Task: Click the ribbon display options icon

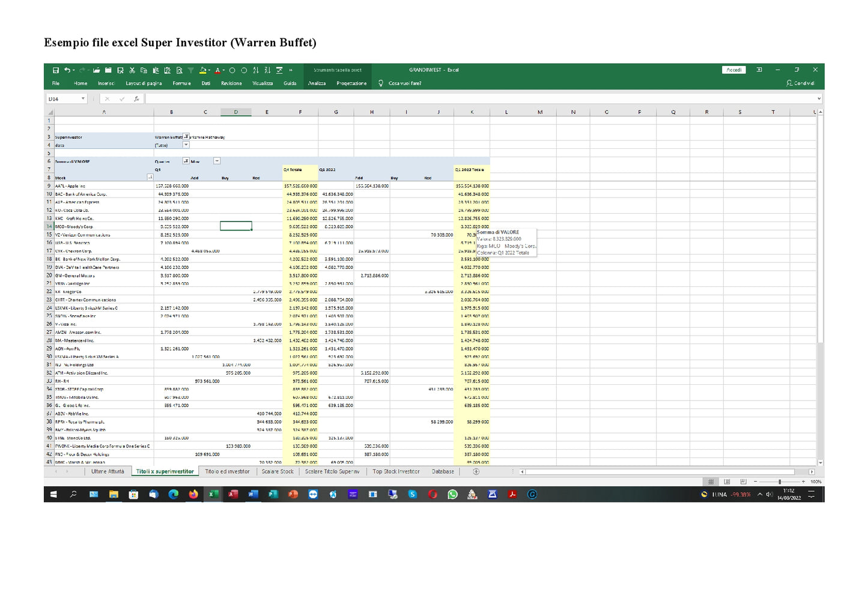Action: tap(759, 70)
